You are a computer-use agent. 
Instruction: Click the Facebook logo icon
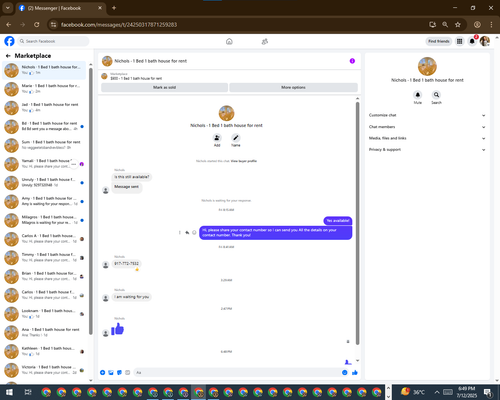9,41
